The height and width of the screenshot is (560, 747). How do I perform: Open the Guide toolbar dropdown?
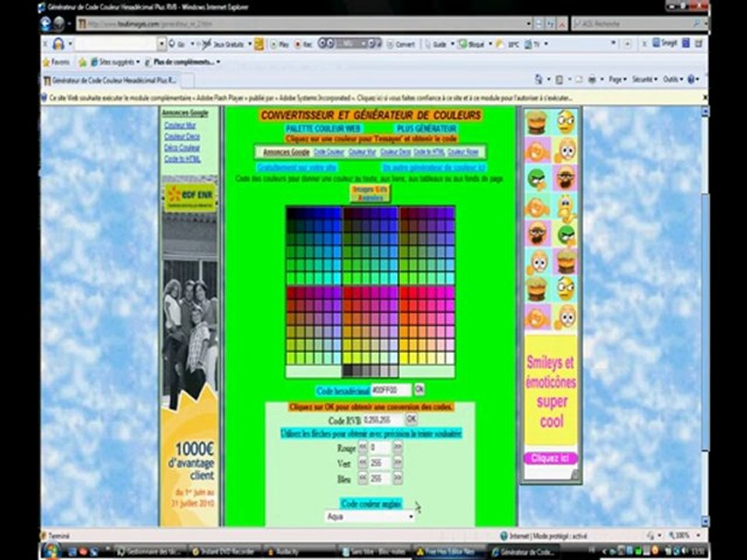pos(453,44)
